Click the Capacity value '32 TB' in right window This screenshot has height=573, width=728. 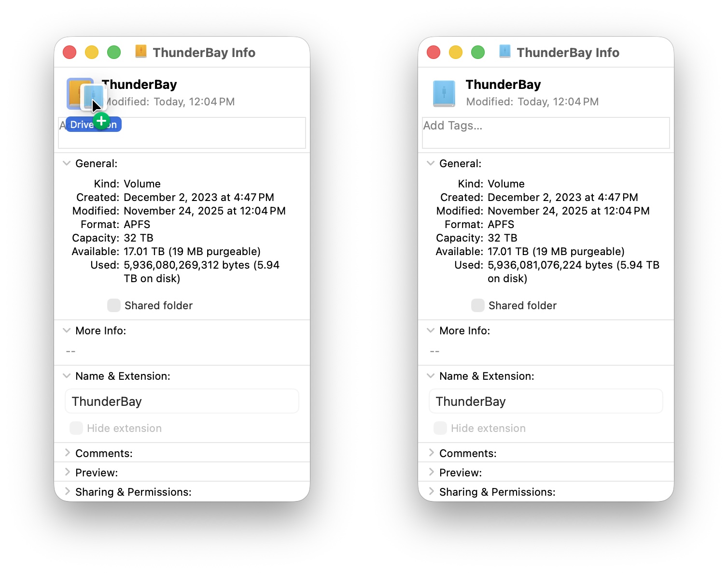point(503,238)
